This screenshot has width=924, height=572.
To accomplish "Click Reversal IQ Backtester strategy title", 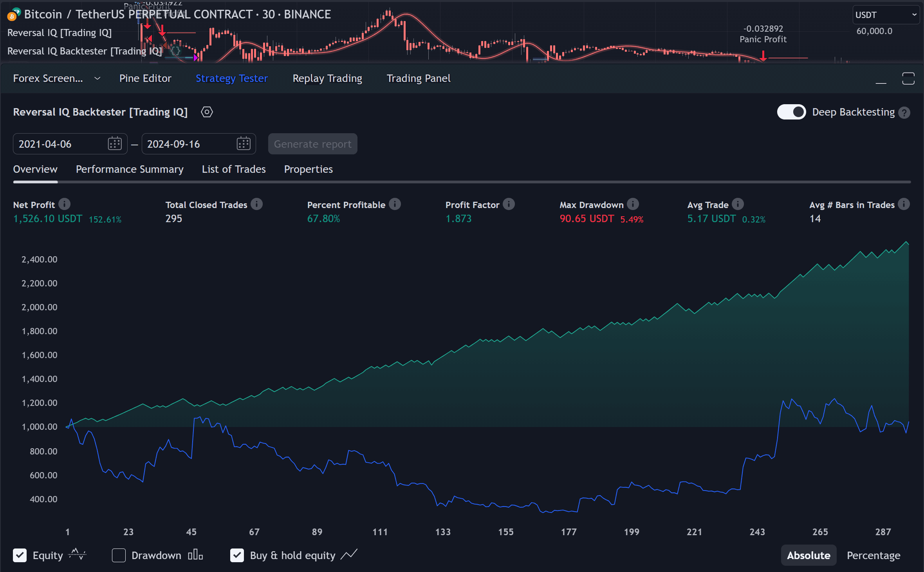I will 100,112.
